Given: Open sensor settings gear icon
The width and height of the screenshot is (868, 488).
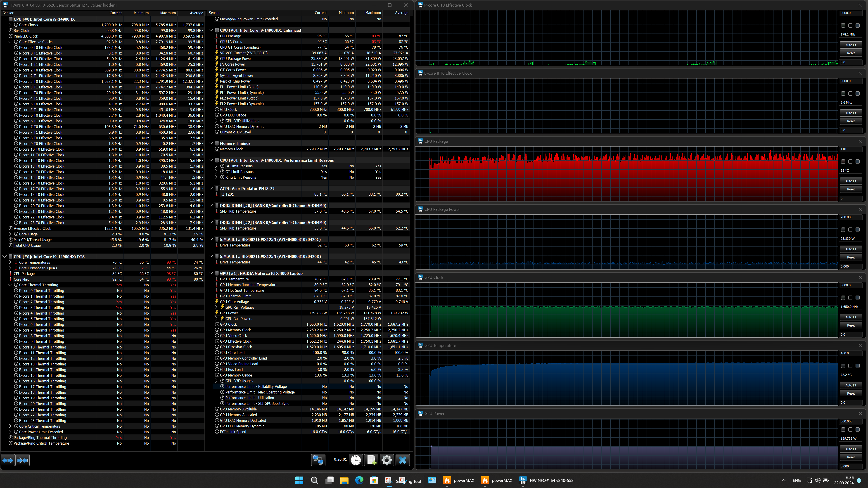Looking at the screenshot, I should pos(387,460).
